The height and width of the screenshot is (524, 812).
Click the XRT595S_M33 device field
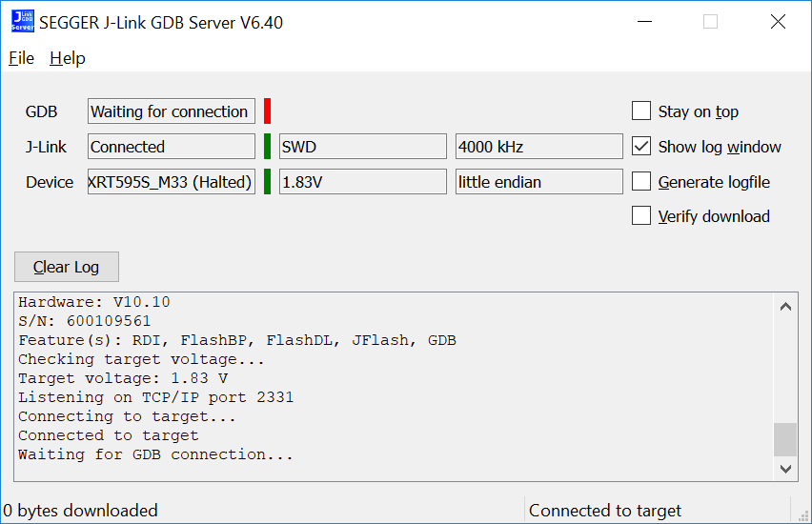click(x=172, y=181)
